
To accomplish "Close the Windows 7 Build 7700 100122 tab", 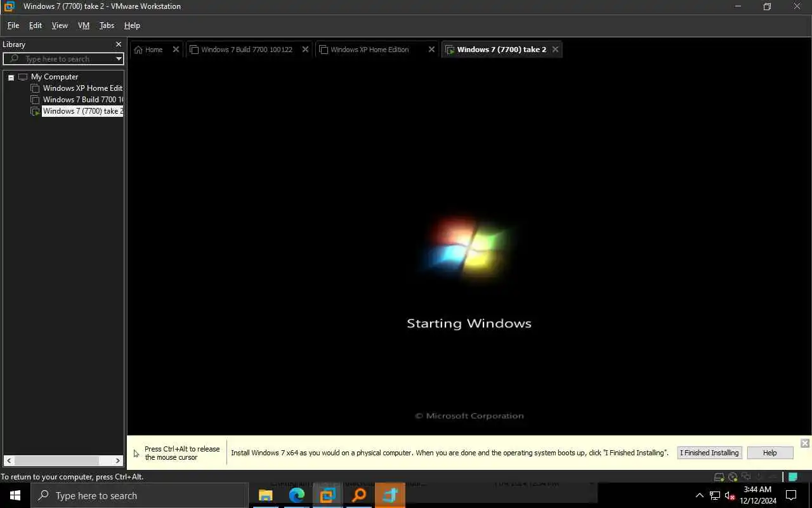I will point(305,50).
